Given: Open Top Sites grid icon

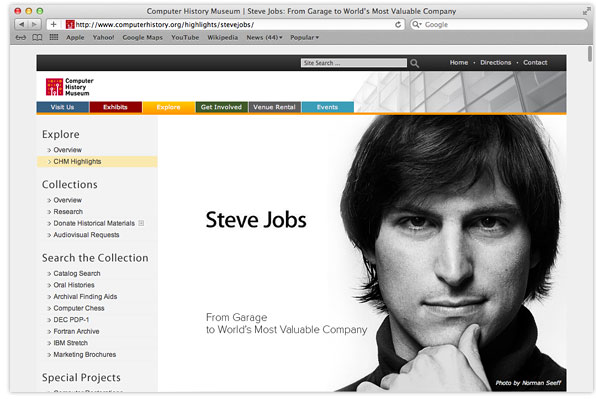Looking at the screenshot, I should click(x=54, y=37).
